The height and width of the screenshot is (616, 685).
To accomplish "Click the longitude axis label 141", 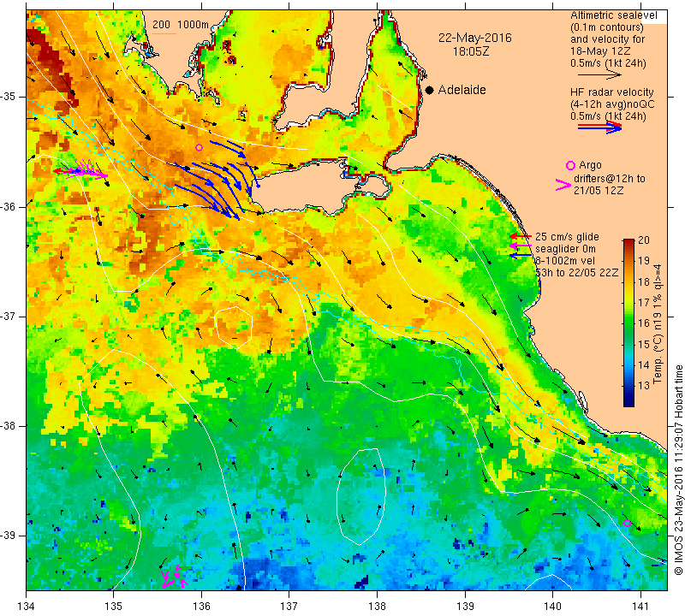I will click(x=640, y=606).
